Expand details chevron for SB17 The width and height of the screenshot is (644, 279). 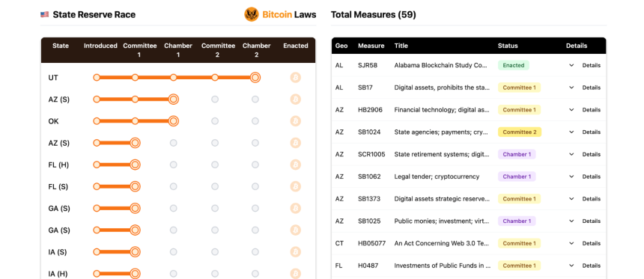pos(571,88)
